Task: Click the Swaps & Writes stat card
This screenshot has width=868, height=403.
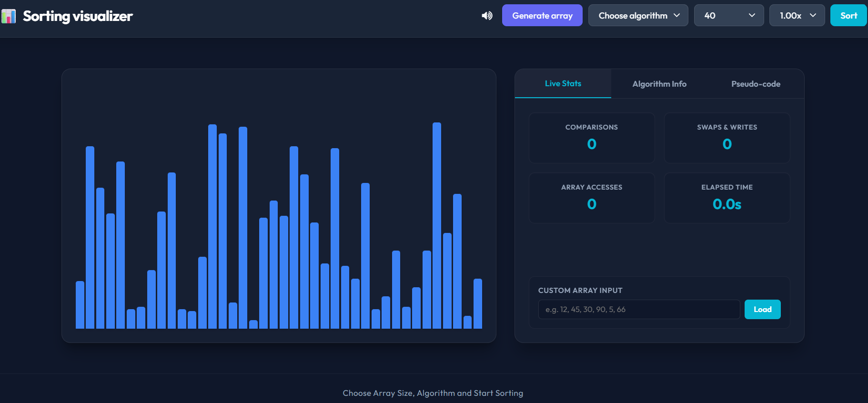Action: click(727, 138)
